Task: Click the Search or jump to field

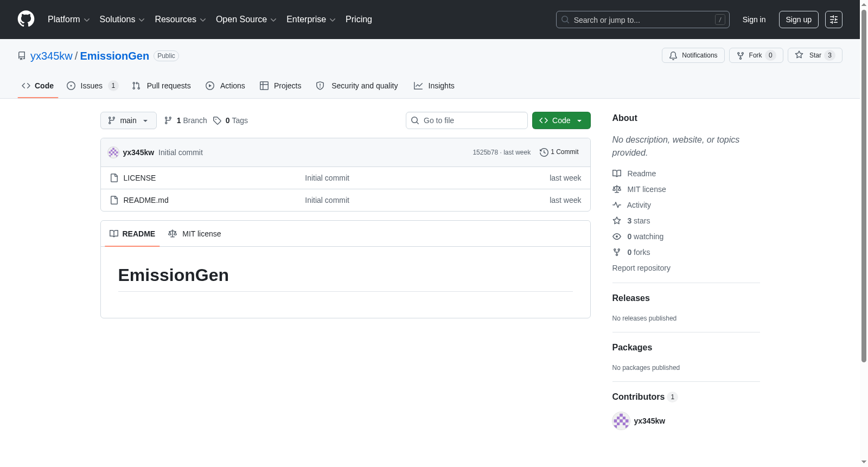Action: click(643, 20)
